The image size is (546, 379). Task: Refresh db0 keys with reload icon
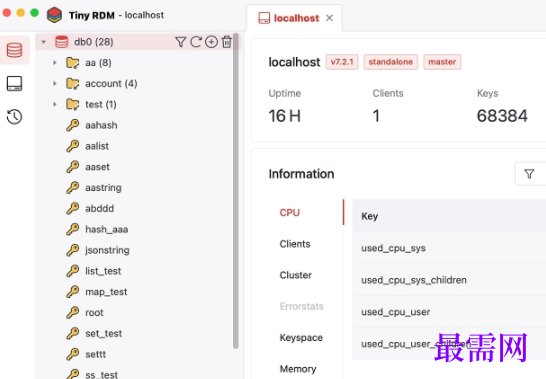(x=196, y=42)
